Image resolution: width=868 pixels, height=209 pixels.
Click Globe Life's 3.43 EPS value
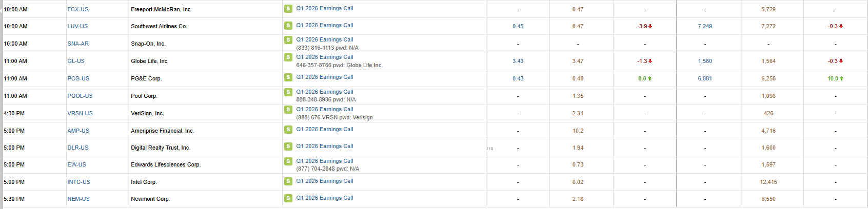point(518,61)
